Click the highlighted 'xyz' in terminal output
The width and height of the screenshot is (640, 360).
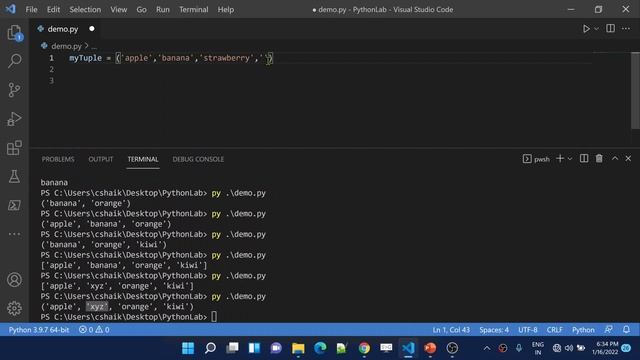[97, 307]
